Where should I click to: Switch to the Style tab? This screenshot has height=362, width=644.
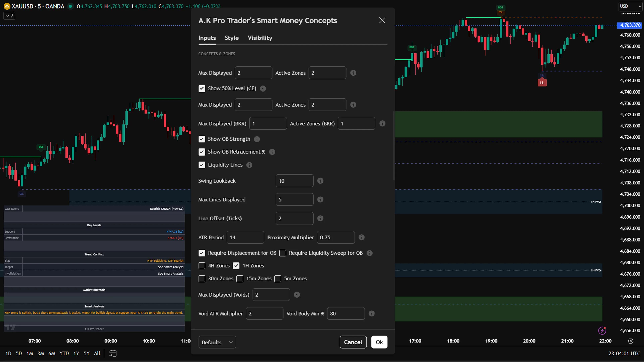(x=231, y=38)
